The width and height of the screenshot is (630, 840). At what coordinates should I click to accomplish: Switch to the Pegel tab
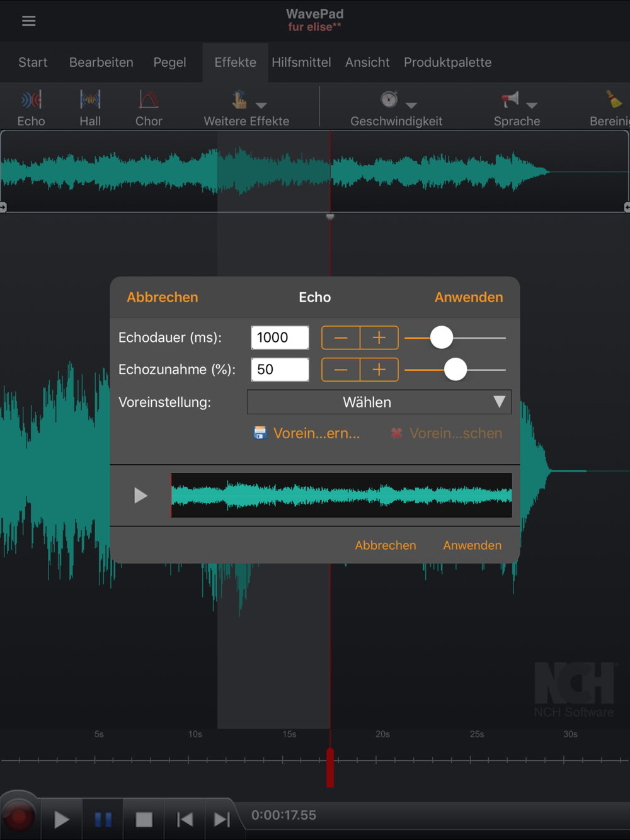(169, 62)
